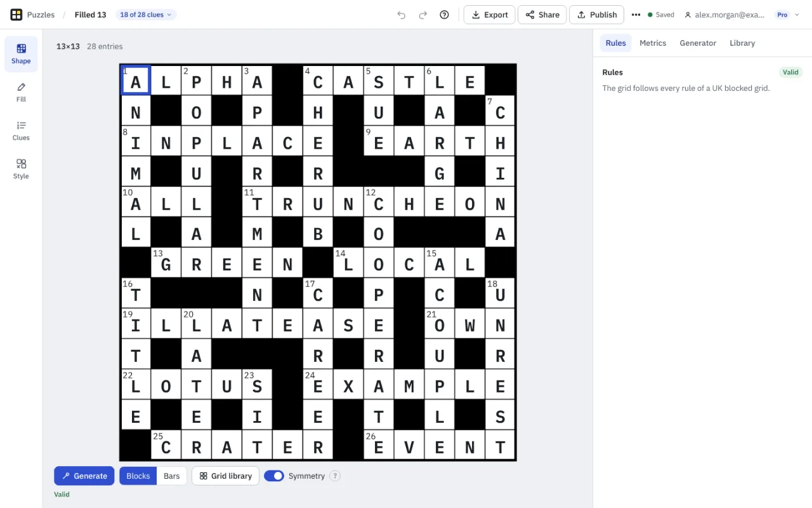Switch to the Generator tab

(x=698, y=43)
